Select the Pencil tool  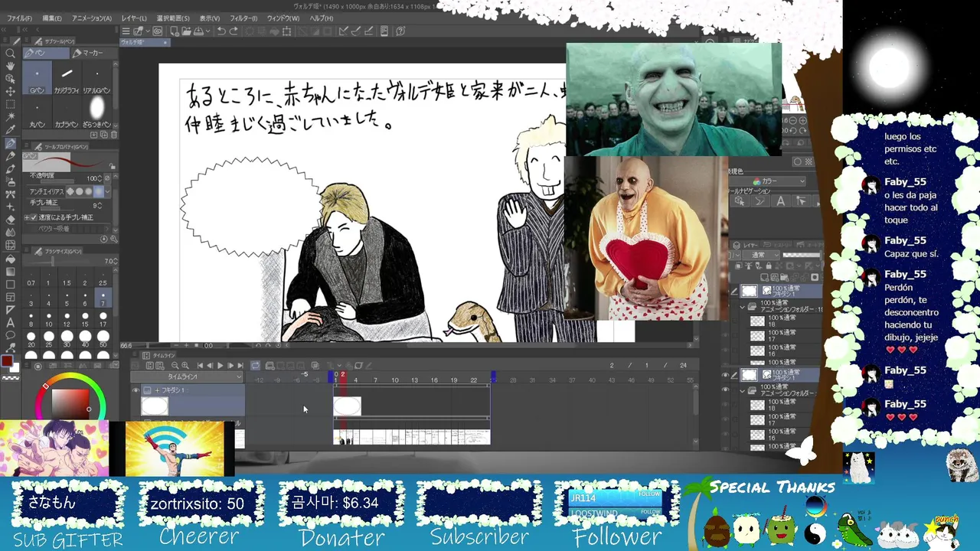(x=10, y=156)
